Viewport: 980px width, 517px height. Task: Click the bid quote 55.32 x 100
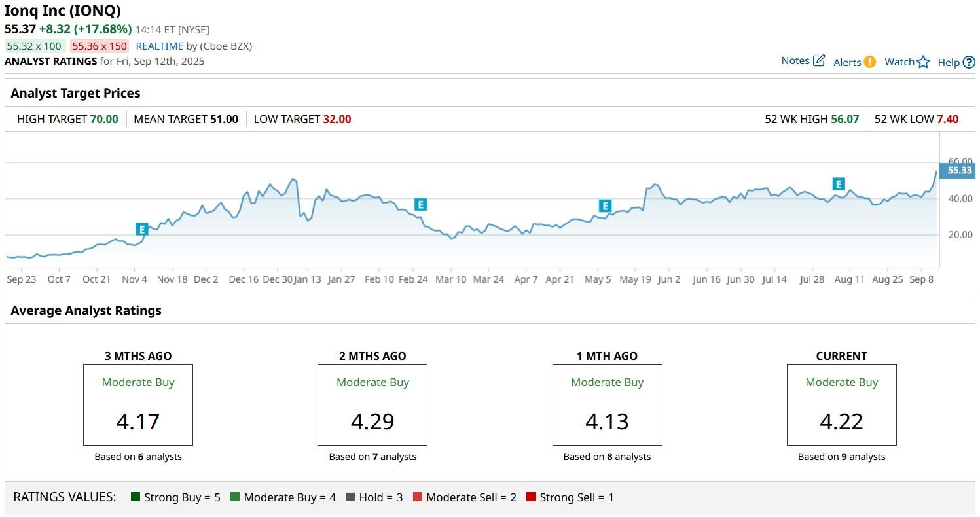click(x=34, y=46)
